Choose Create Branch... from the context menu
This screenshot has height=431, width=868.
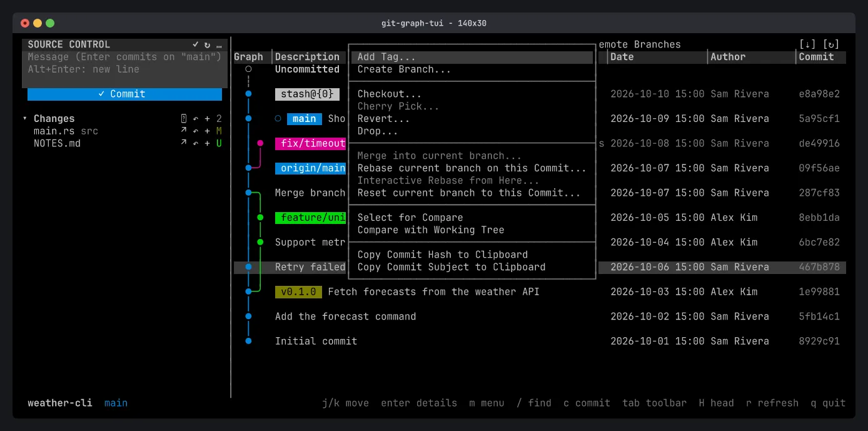[x=472, y=69]
